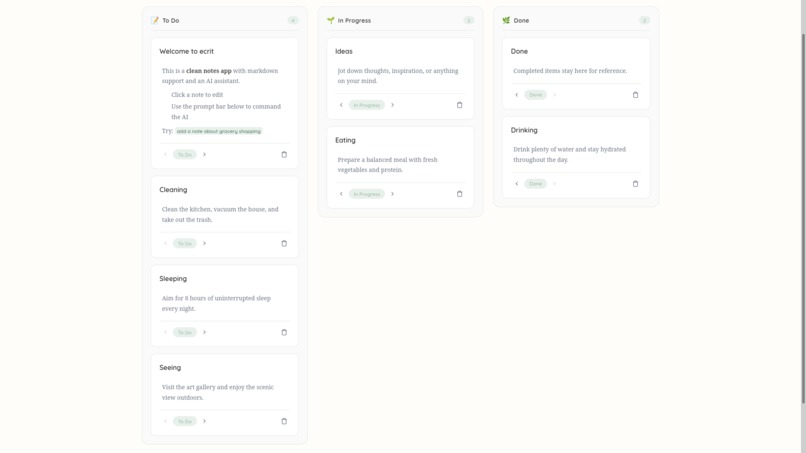Click 'Use the prompt bar below' line
The image size is (806, 453).
pyautogui.click(x=226, y=112)
